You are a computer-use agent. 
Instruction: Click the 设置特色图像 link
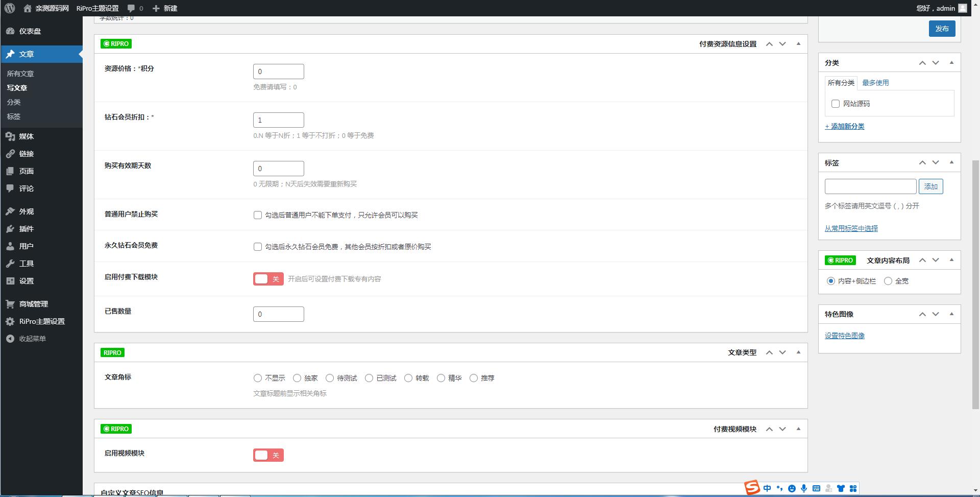pyautogui.click(x=845, y=336)
